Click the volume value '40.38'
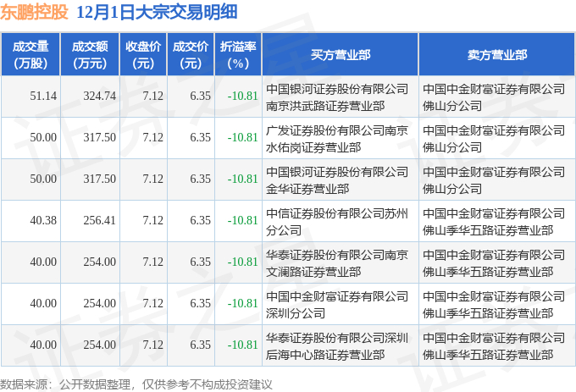The image size is (576, 392). (x=43, y=221)
